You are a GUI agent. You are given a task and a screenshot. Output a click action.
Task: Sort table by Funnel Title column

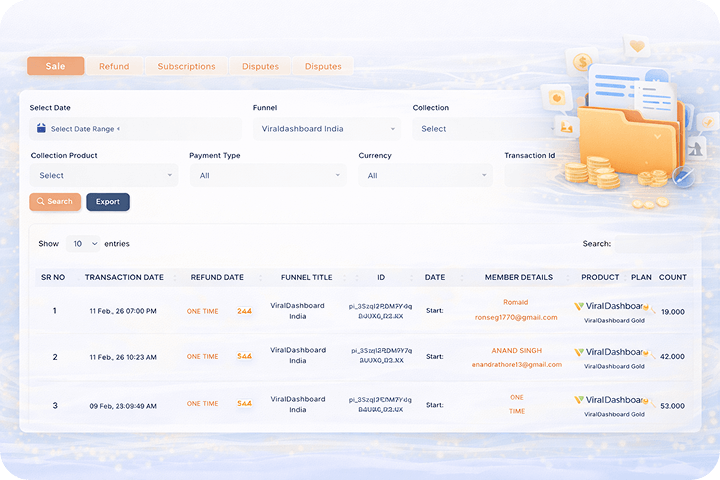coord(306,277)
